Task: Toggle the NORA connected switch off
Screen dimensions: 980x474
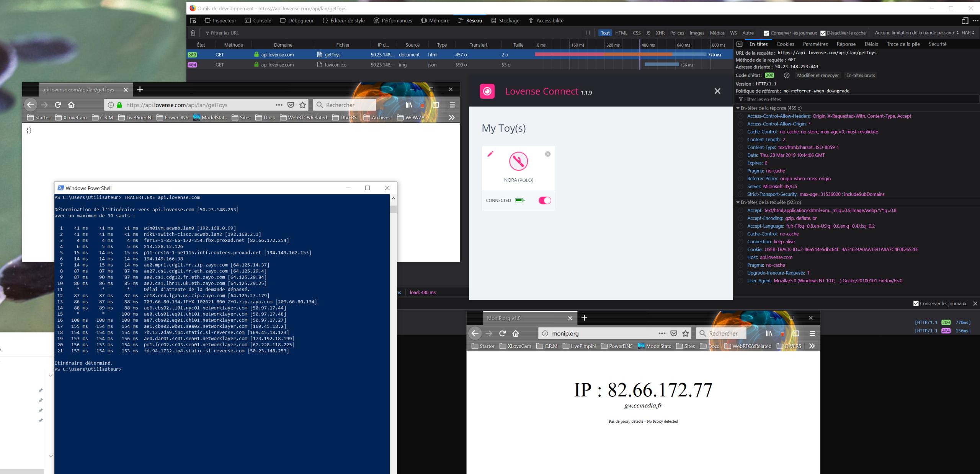Action: [544, 200]
